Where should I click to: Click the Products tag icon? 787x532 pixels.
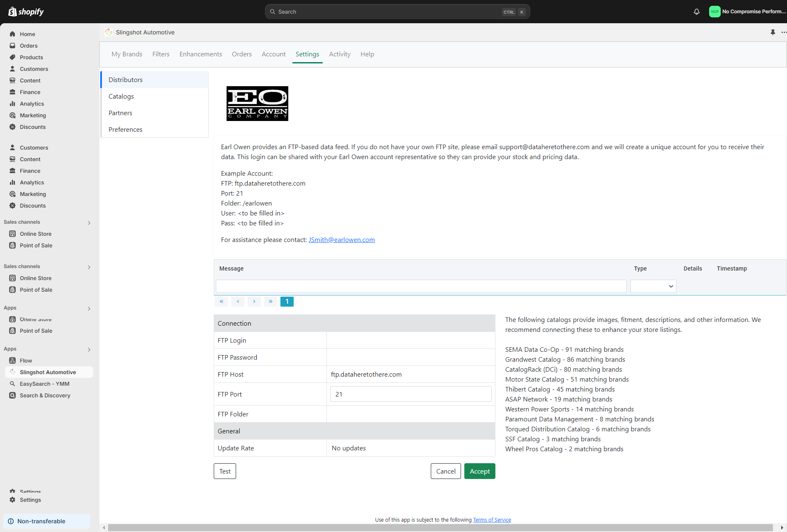(x=12, y=57)
